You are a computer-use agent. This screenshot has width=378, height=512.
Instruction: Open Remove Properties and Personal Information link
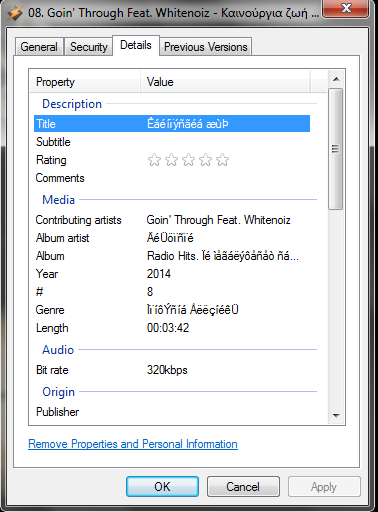[133, 444]
